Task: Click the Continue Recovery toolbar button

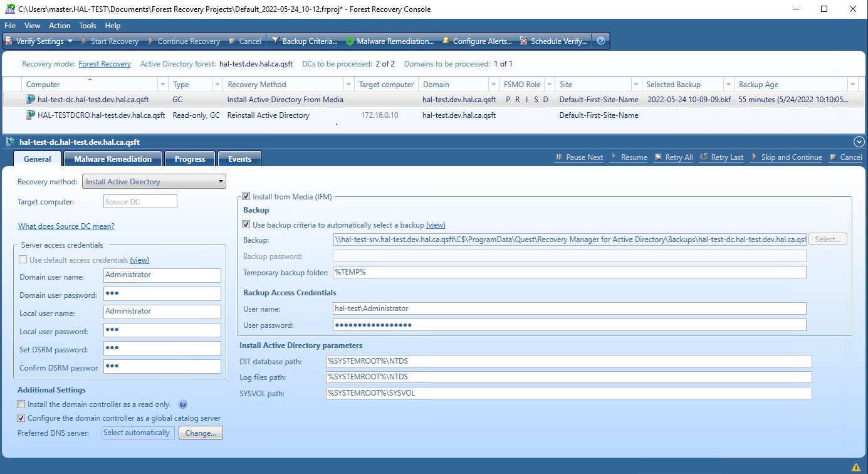Action: click(184, 41)
